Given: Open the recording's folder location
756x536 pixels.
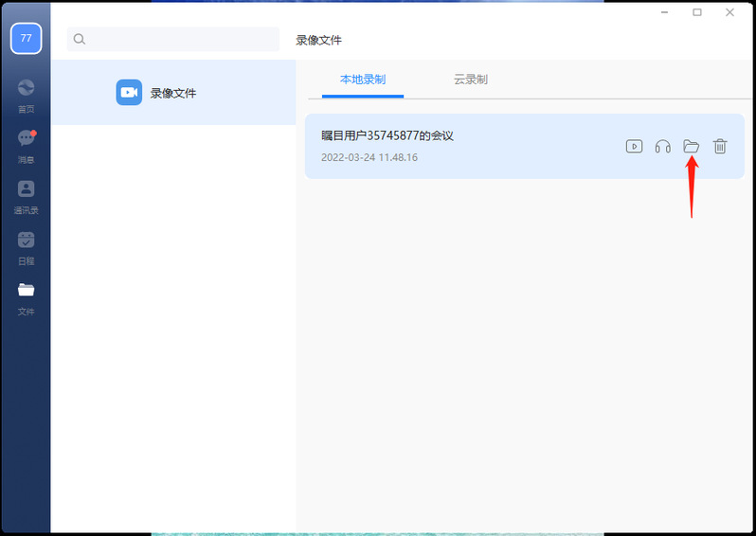Looking at the screenshot, I should [x=692, y=146].
